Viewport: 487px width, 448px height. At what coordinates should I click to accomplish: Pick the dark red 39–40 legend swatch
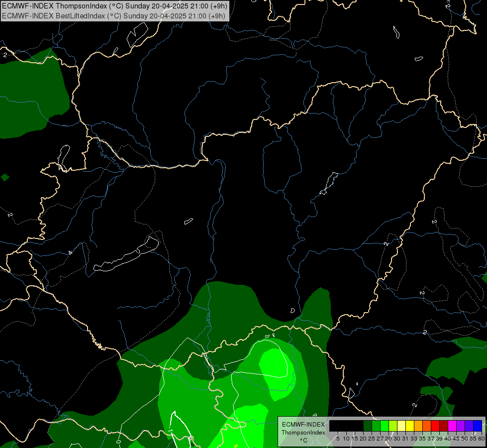coord(444,426)
